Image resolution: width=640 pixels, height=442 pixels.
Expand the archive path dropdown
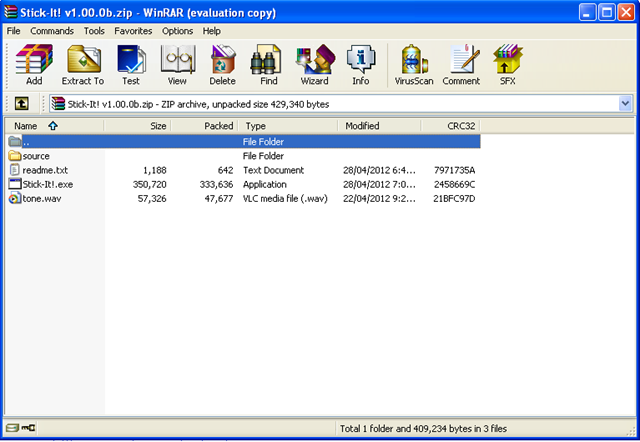click(625, 103)
